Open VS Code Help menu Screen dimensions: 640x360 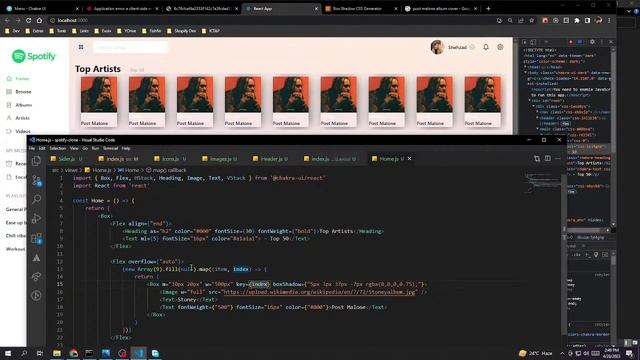coord(126,148)
